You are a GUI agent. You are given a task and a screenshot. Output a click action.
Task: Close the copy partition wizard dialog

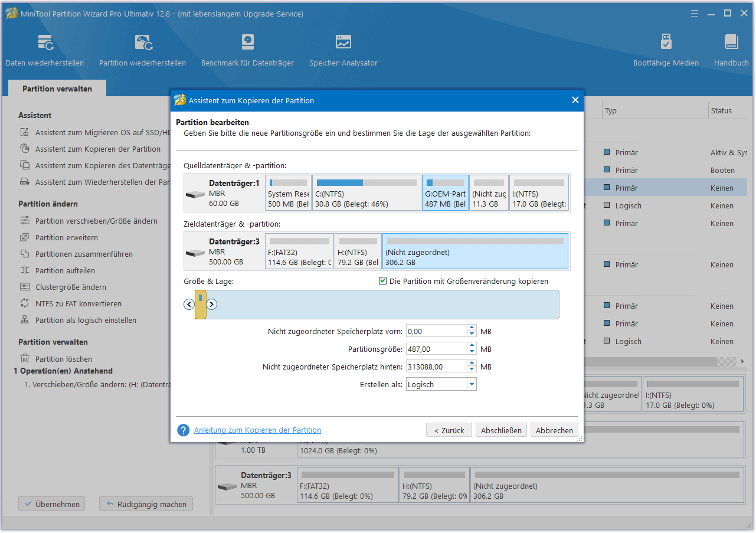[575, 100]
